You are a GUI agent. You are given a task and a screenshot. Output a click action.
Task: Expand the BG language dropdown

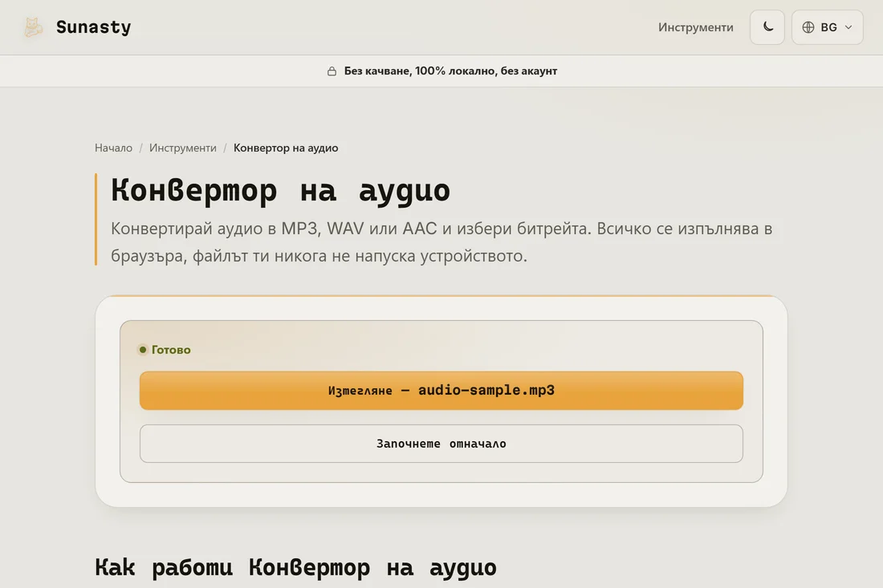coord(828,27)
